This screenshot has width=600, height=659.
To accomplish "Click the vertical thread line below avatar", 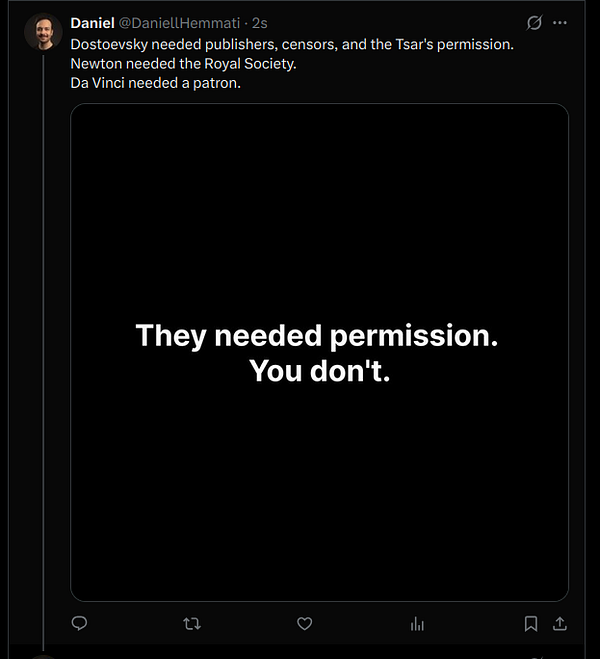I will [x=43, y=350].
